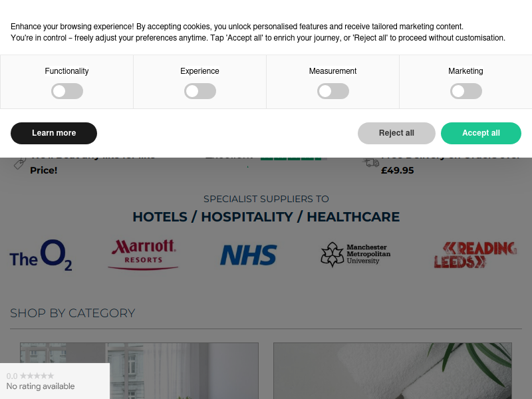Screen dimensions: 532x399
Task: Click the star rating widget
Action: click(x=55, y=381)
